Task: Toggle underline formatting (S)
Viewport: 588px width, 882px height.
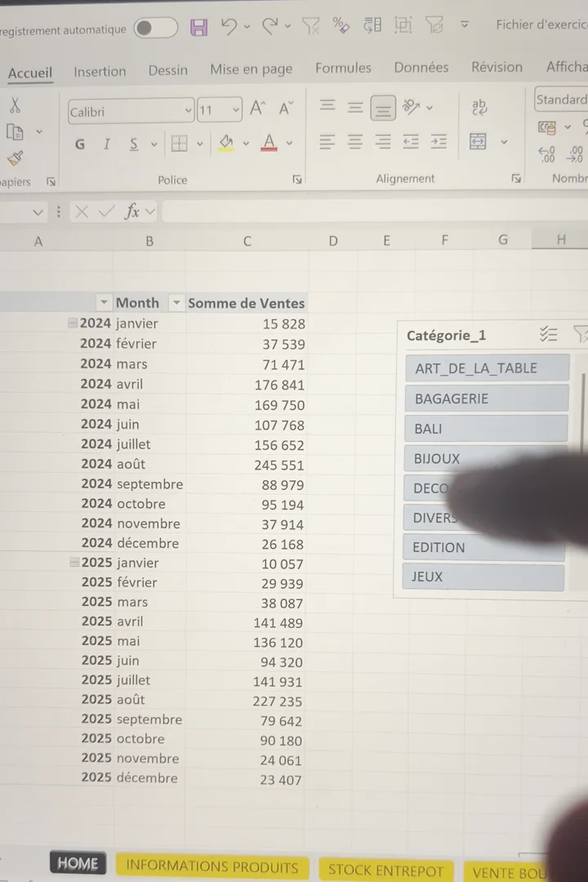Action: click(134, 145)
